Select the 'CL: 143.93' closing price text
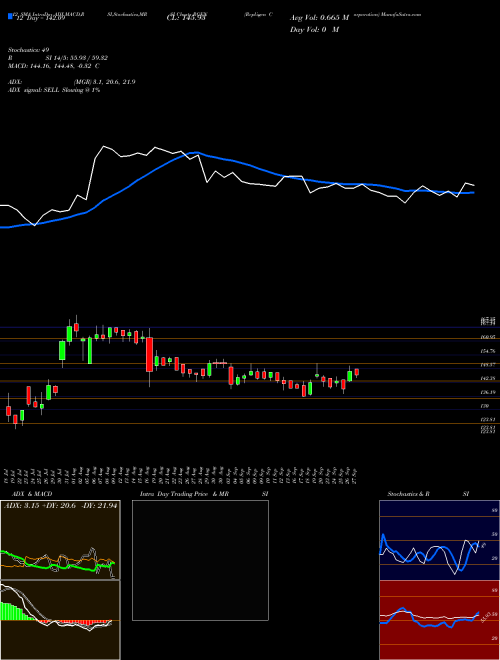The width and height of the screenshot is (500, 660). [x=186, y=18]
